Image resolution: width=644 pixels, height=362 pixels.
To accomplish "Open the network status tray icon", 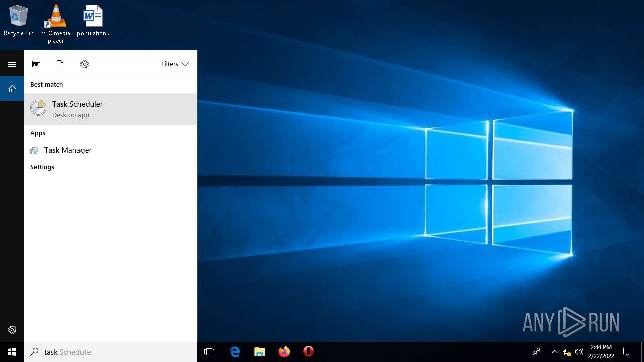I will click(x=567, y=352).
